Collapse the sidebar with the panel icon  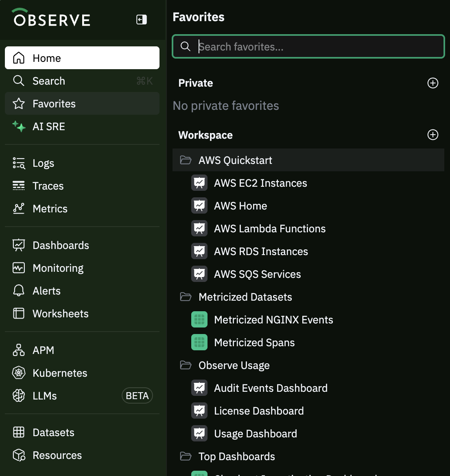coord(142,20)
